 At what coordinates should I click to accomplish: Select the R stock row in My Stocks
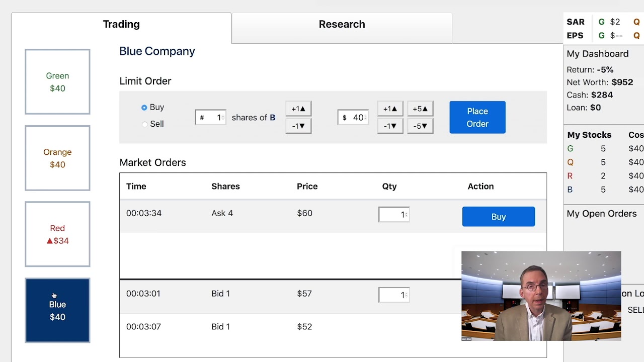pyautogui.click(x=605, y=176)
